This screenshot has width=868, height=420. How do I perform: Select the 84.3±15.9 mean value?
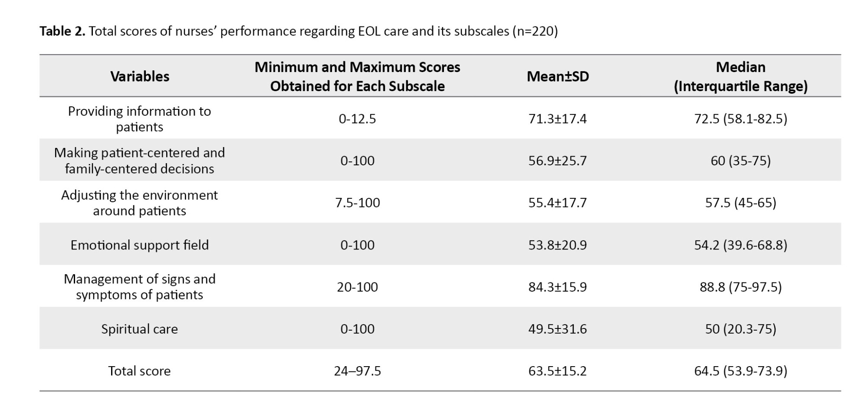[x=558, y=287]
